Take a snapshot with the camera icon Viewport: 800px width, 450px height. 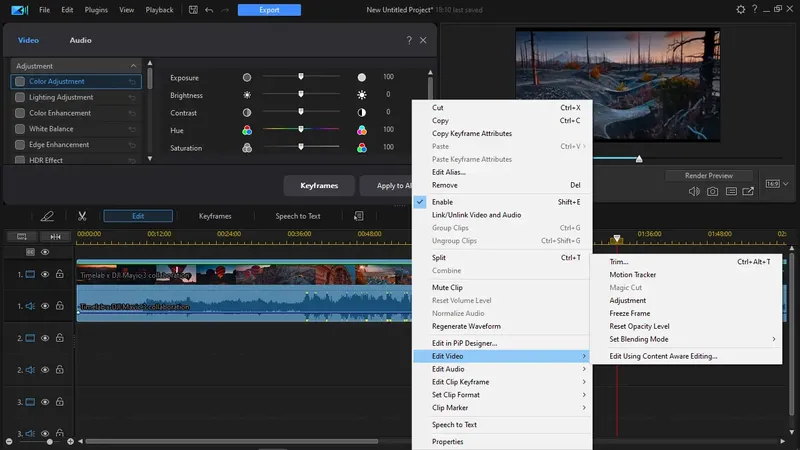coord(712,191)
